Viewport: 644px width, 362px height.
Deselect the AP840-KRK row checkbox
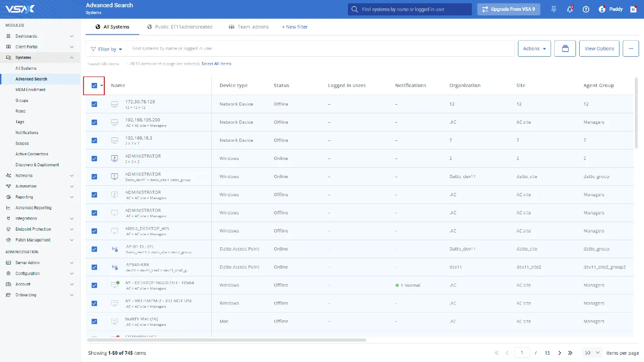[x=94, y=267]
